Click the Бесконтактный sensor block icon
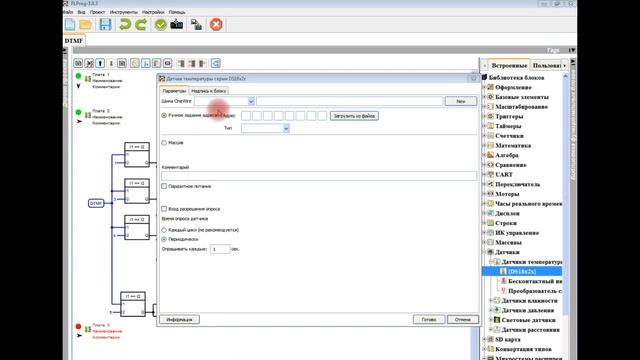 click(503, 281)
